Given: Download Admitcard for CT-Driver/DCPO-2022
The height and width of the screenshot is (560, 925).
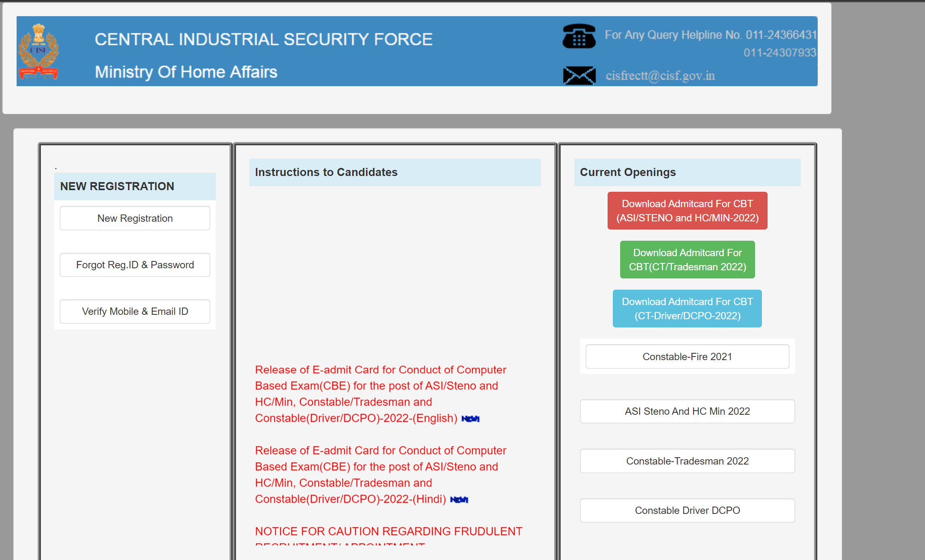Looking at the screenshot, I should coord(687,308).
